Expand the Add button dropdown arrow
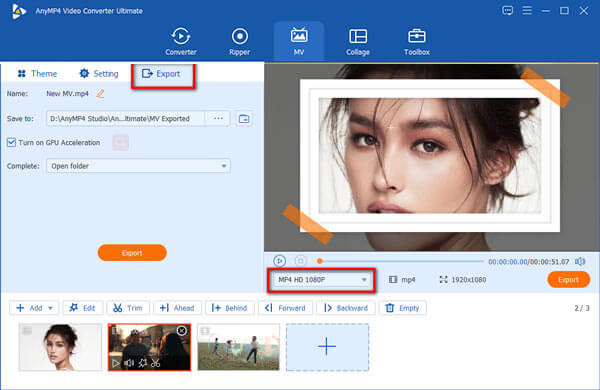Image resolution: width=600 pixels, height=390 pixels. pos(51,308)
